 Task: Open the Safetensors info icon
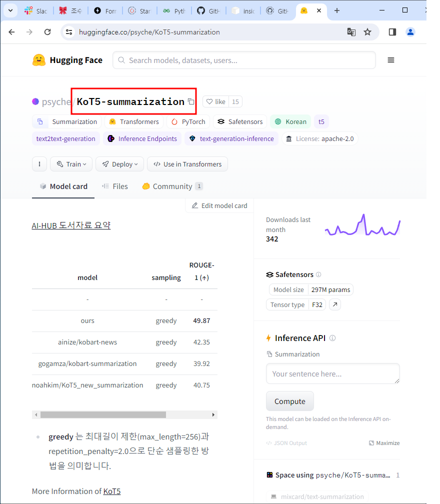(x=318, y=274)
